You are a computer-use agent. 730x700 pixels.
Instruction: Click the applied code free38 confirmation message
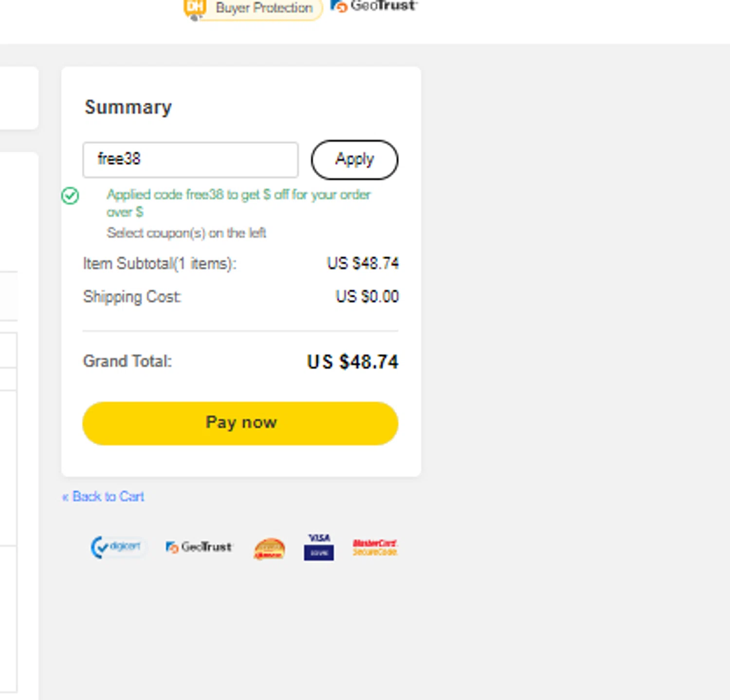(x=238, y=203)
